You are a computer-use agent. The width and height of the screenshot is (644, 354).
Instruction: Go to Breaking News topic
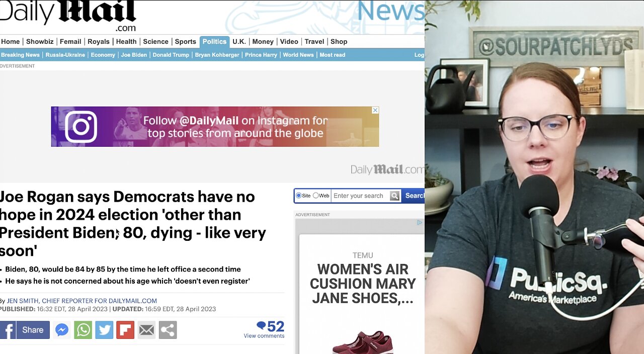20,55
